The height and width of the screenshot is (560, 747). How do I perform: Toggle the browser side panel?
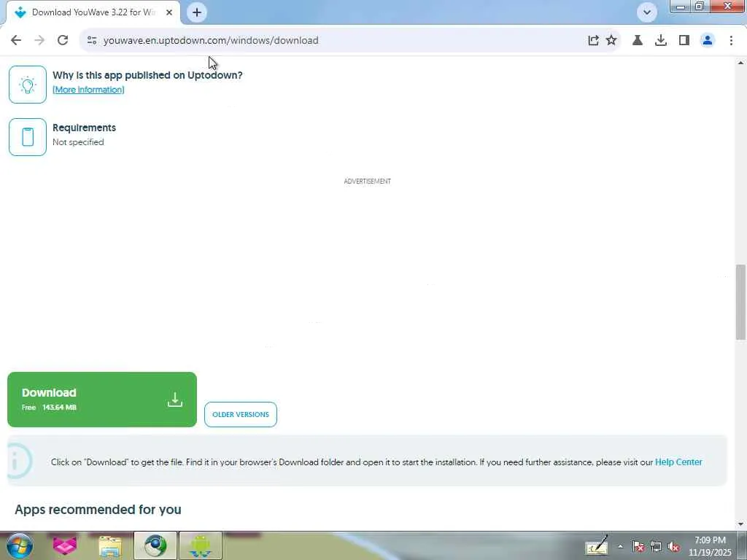click(x=684, y=41)
